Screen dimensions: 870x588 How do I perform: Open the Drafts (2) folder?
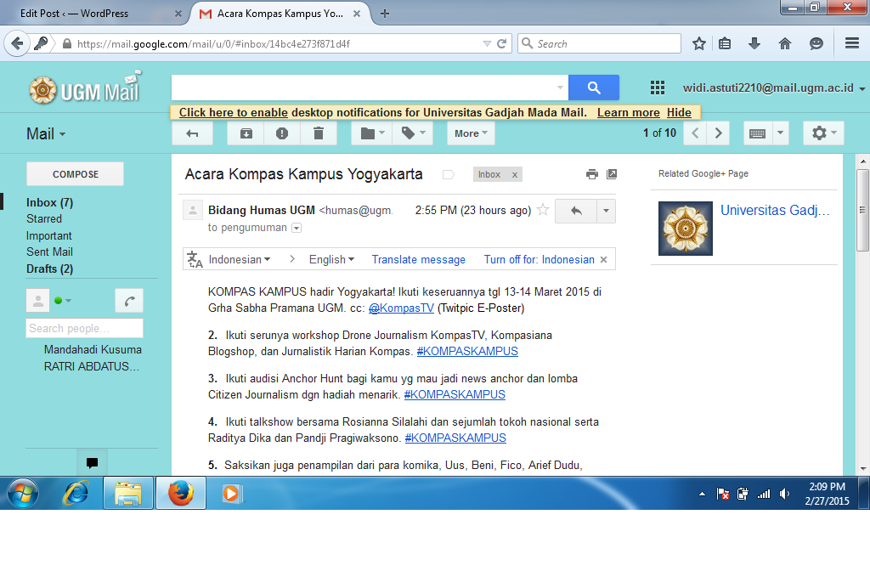click(49, 269)
